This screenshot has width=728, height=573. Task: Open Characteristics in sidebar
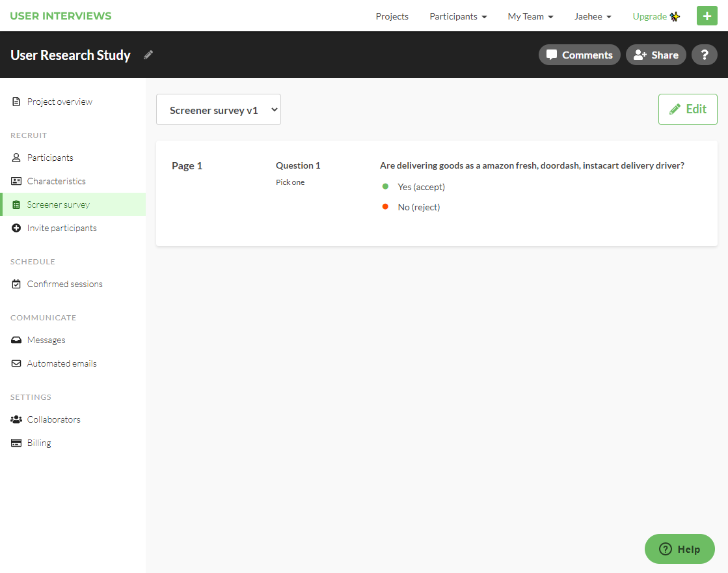click(73, 181)
